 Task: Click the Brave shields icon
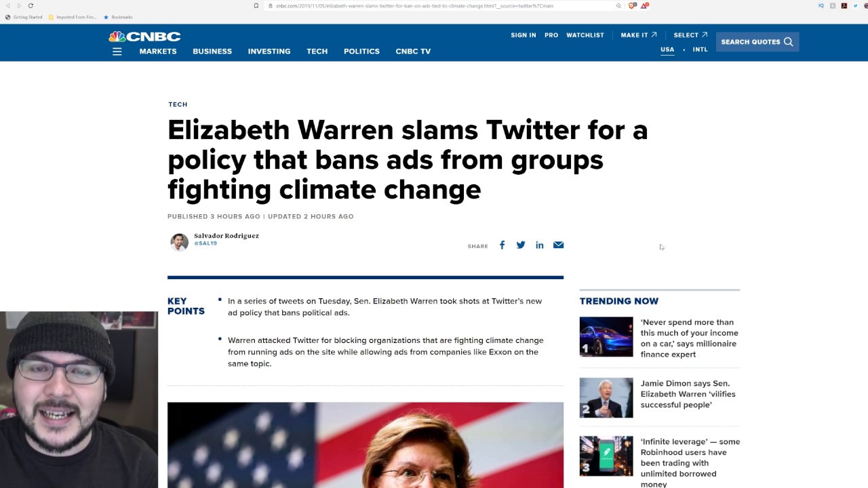pos(632,5)
